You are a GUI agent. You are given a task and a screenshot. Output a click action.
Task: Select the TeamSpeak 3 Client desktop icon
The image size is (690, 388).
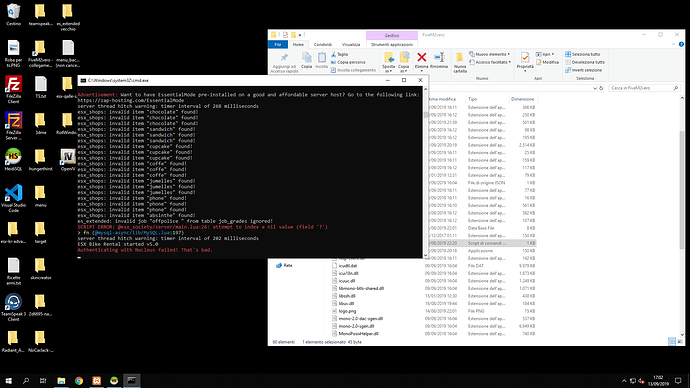click(x=14, y=307)
